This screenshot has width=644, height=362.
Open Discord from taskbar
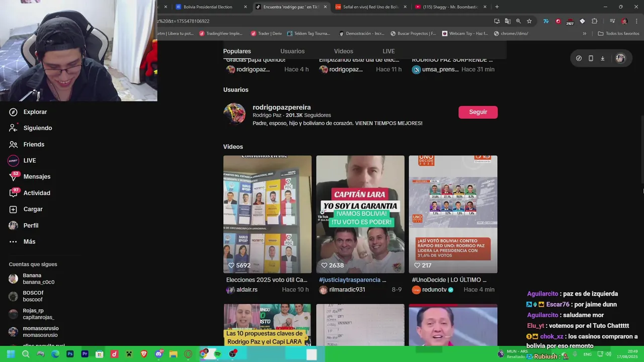click(x=159, y=354)
